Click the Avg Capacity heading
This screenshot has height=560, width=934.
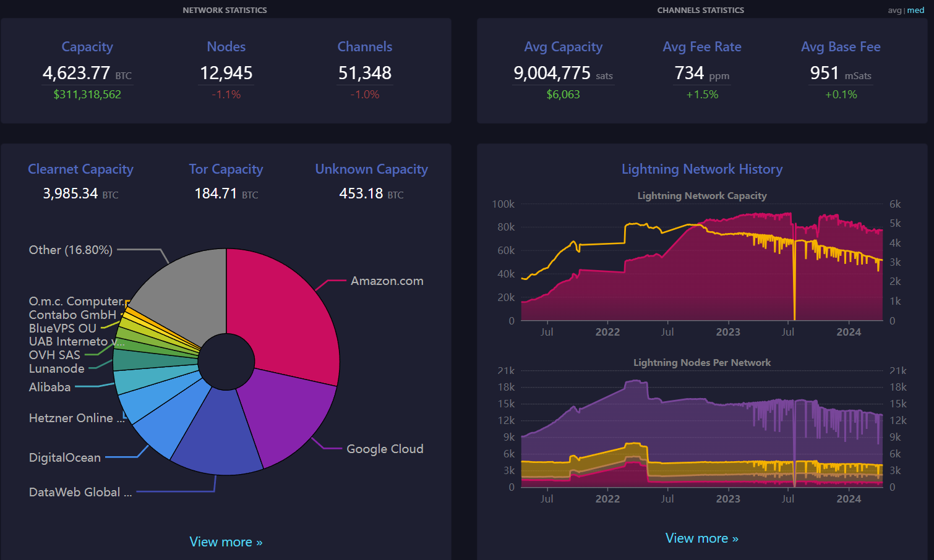coord(563,47)
